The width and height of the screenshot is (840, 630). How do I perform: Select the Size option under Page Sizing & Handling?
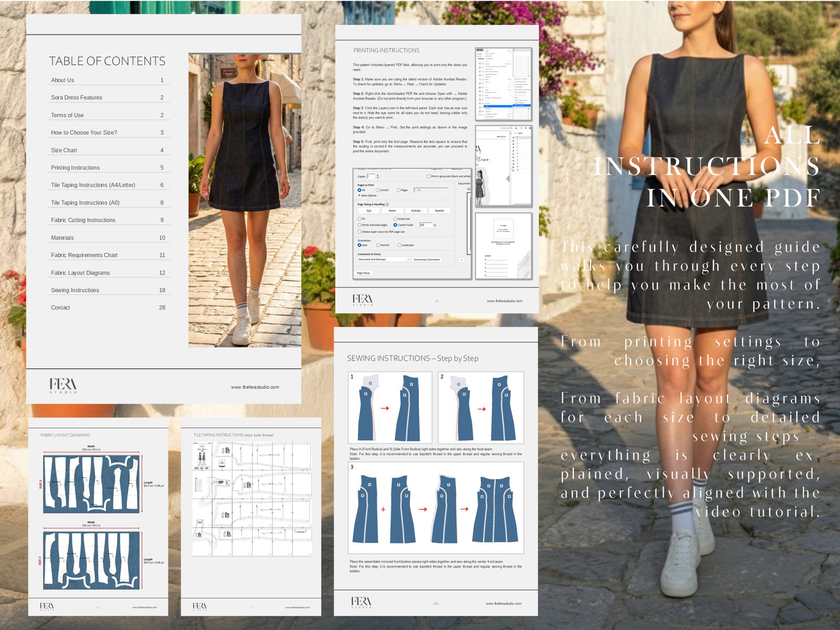point(369,211)
